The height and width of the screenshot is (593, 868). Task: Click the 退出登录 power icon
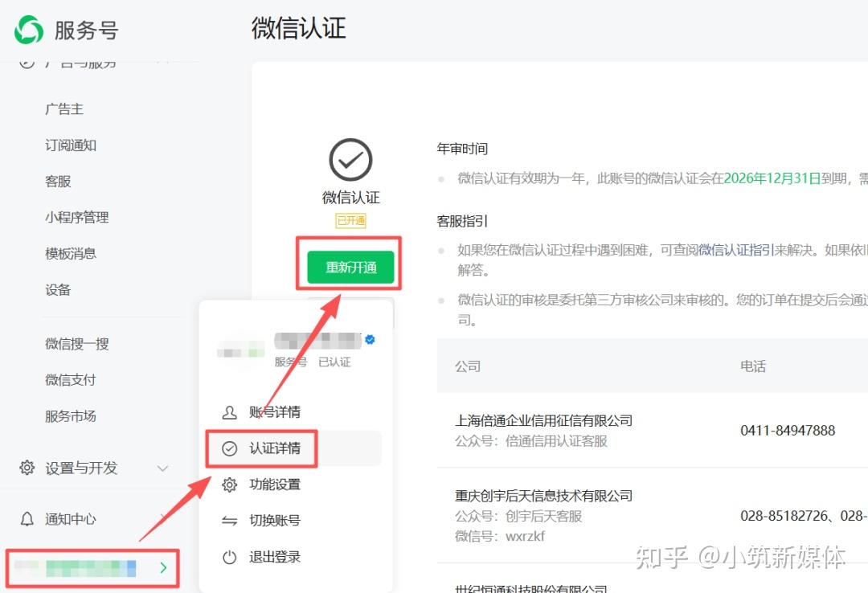(229, 557)
